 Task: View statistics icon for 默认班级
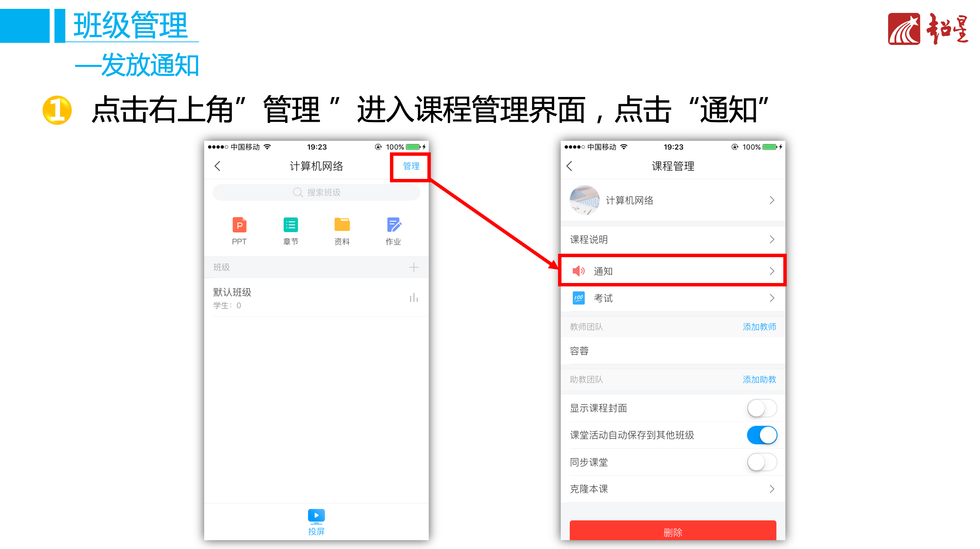coord(413,298)
